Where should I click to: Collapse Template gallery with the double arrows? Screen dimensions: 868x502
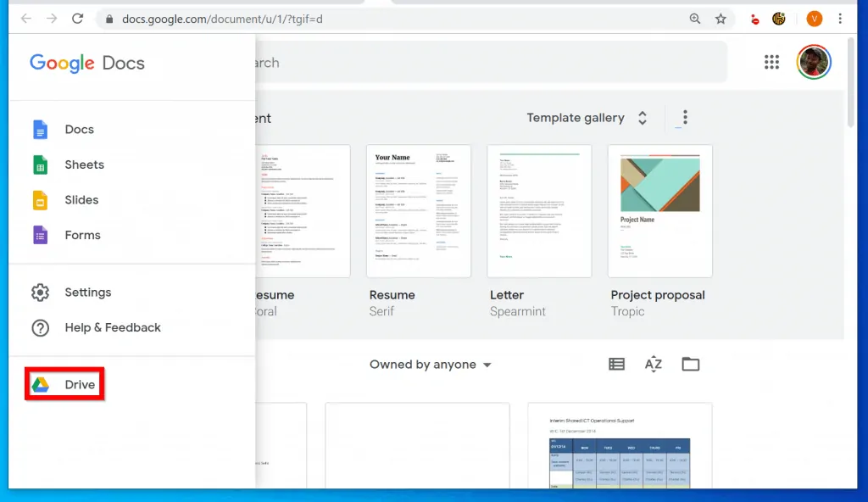642,118
